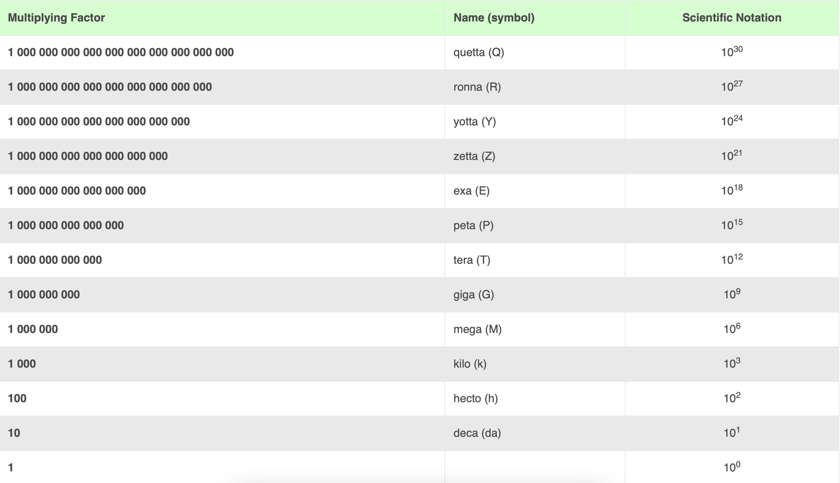Select the exa (E) name cell
Image resolution: width=840 pixels, height=483 pixels.
point(471,191)
